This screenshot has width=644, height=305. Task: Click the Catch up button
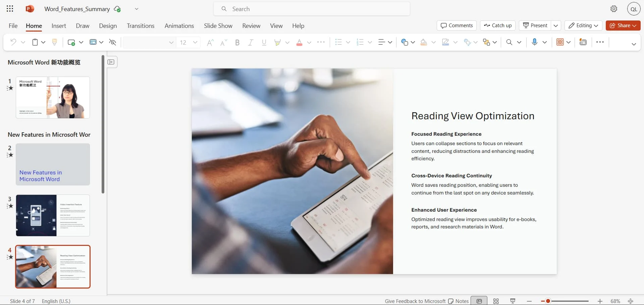pos(498,26)
